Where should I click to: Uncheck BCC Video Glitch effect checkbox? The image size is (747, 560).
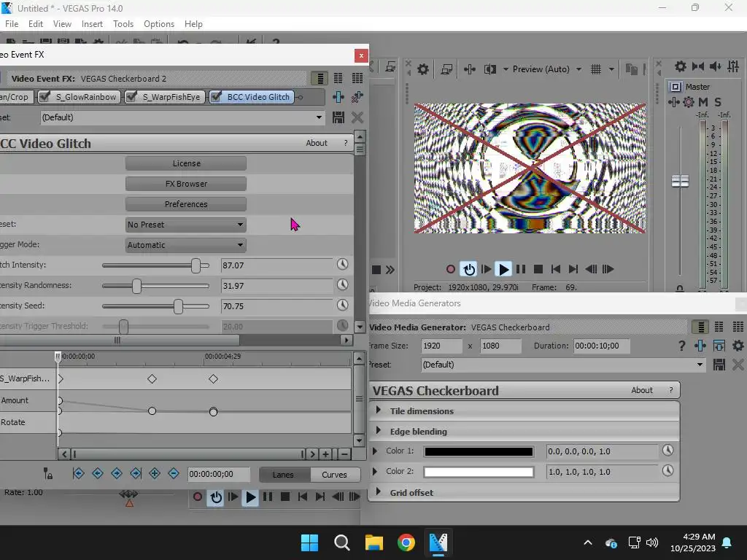pyautogui.click(x=216, y=97)
